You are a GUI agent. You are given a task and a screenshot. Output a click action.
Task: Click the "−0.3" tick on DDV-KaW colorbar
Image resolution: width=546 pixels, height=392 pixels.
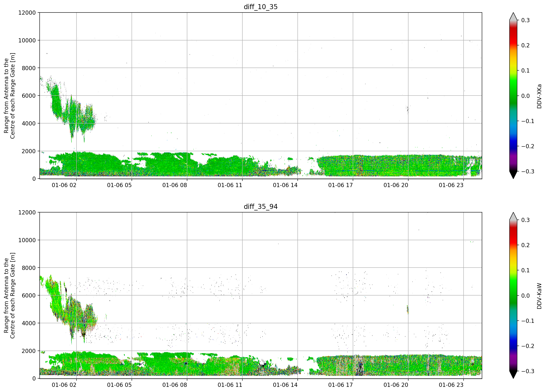528,371
